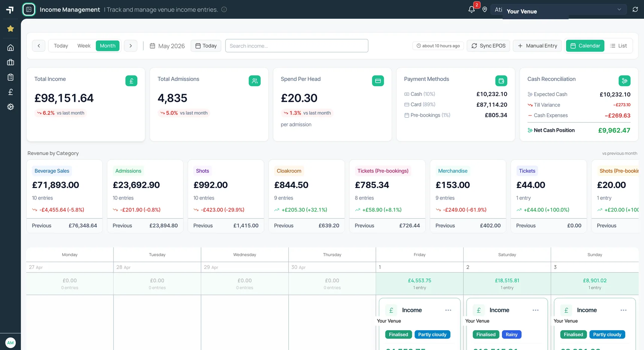Go to home icon in sidebar
The image size is (644, 350).
pos(10,48)
